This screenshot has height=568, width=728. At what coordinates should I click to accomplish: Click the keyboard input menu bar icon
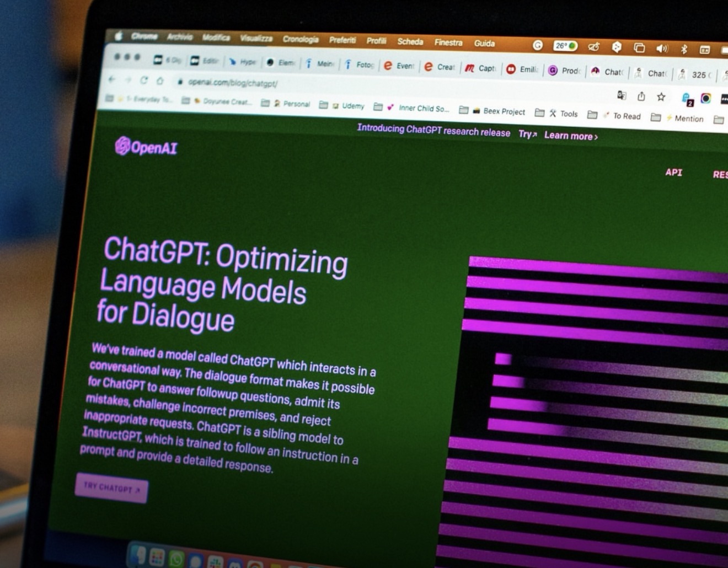click(705, 50)
